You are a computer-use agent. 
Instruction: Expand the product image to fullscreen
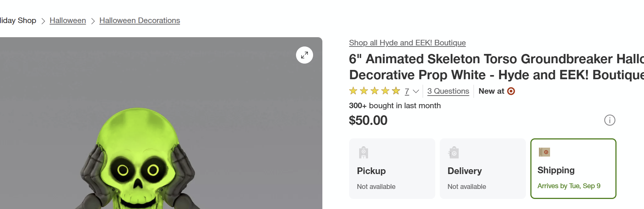click(304, 55)
